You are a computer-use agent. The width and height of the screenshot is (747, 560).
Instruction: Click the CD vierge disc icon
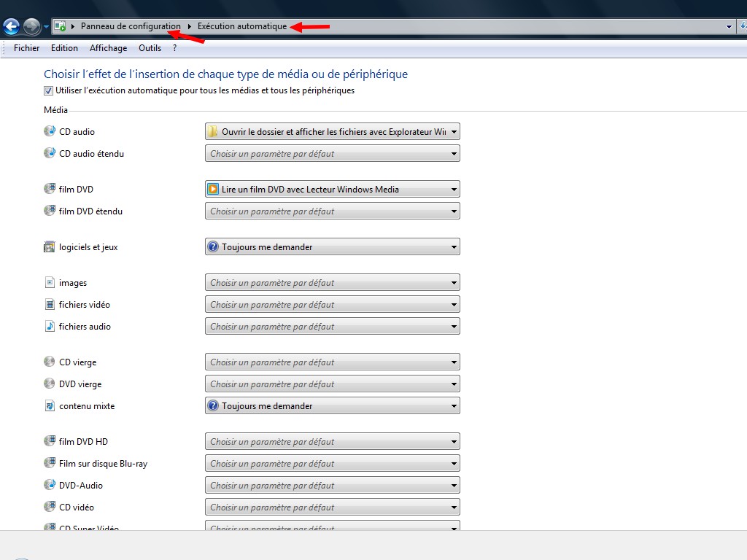tap(50, 362)
